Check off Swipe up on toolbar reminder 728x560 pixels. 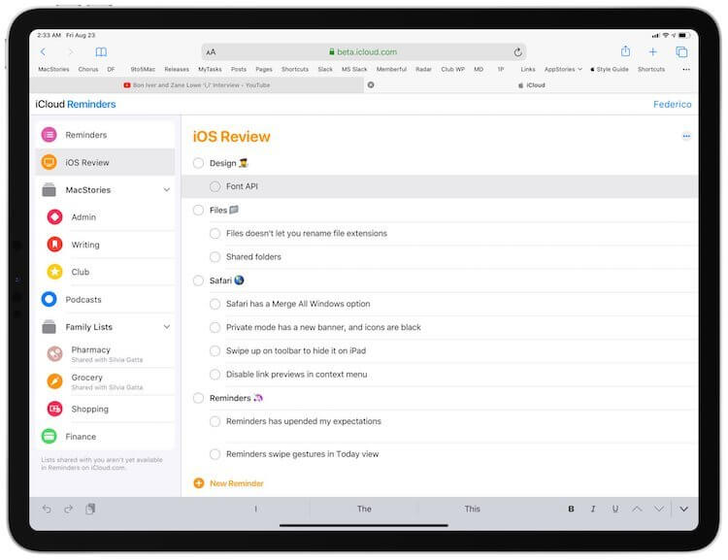click(x=215, y=350)
